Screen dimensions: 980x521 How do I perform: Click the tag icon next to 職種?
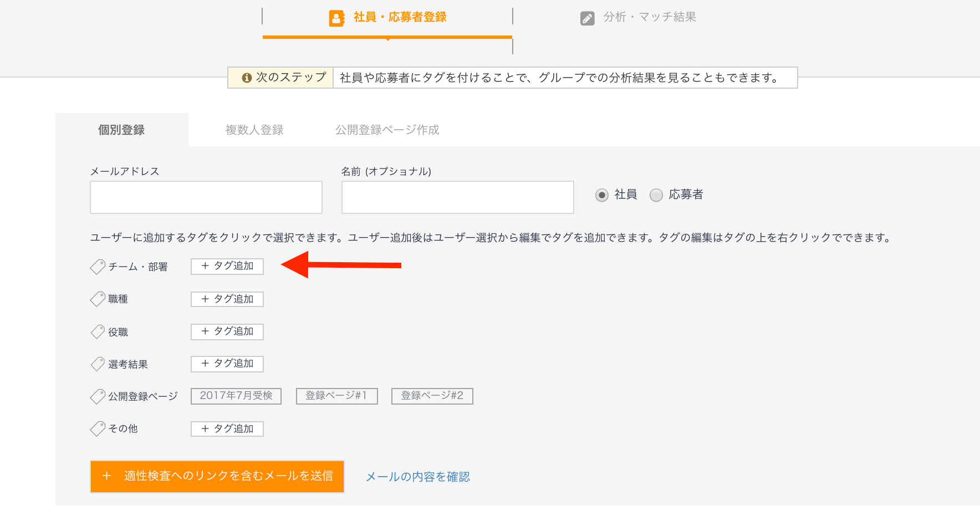pos(98,299)
